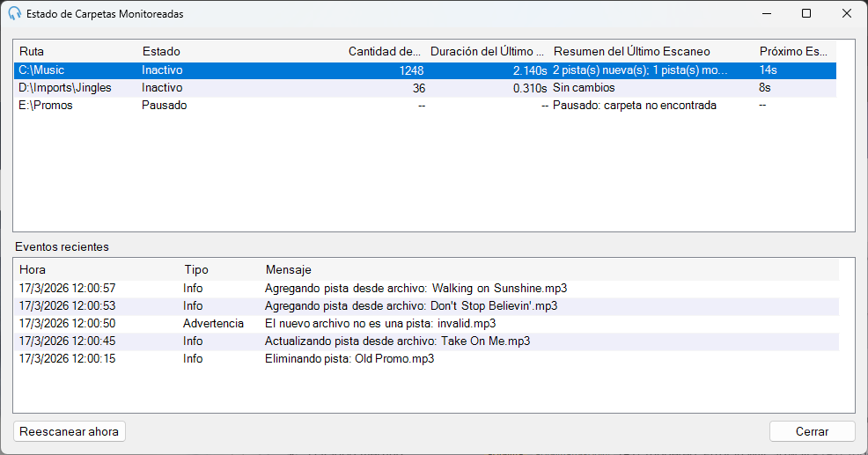
Task: Select the 12:00:50 event timestamp
Action: point(68,323)
